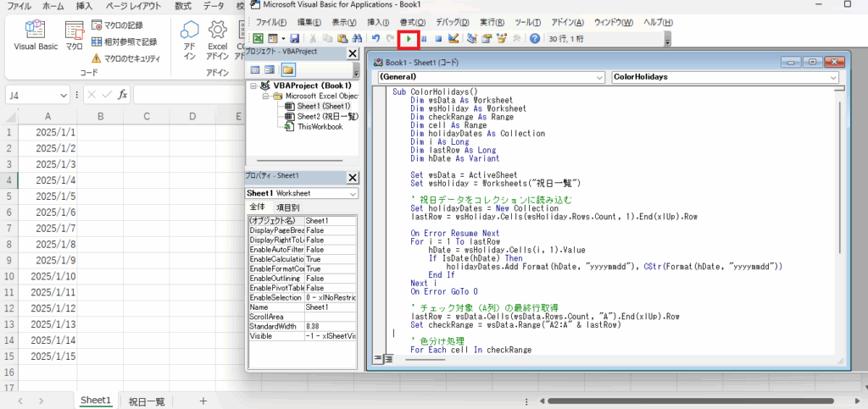Click the Paste clipboard icon in VBA toolbar
Image resolution: width=868 pixels, height=409 pixels.
click(x=342, y=39)
